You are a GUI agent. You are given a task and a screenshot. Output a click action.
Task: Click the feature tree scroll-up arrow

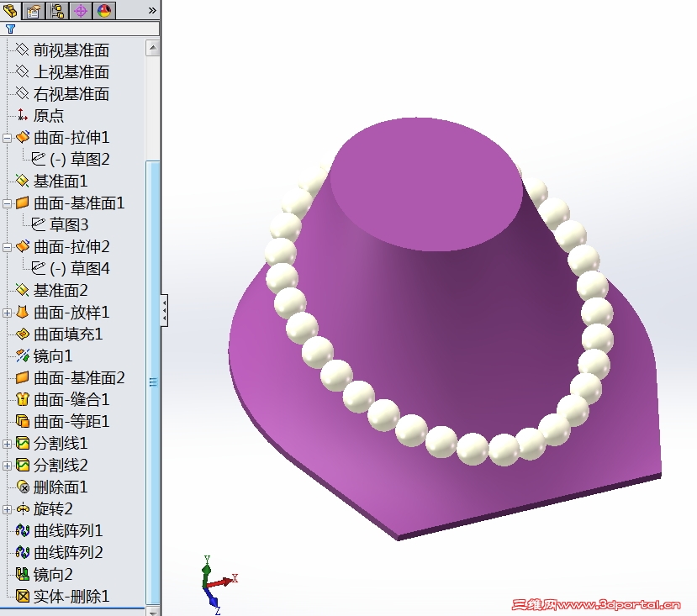click(x=152, y=48)
